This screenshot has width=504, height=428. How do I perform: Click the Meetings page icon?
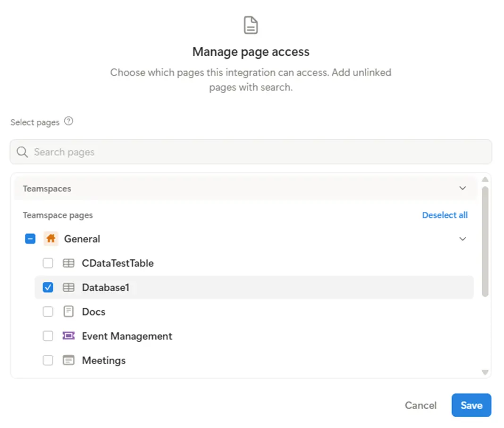(68, 361)
